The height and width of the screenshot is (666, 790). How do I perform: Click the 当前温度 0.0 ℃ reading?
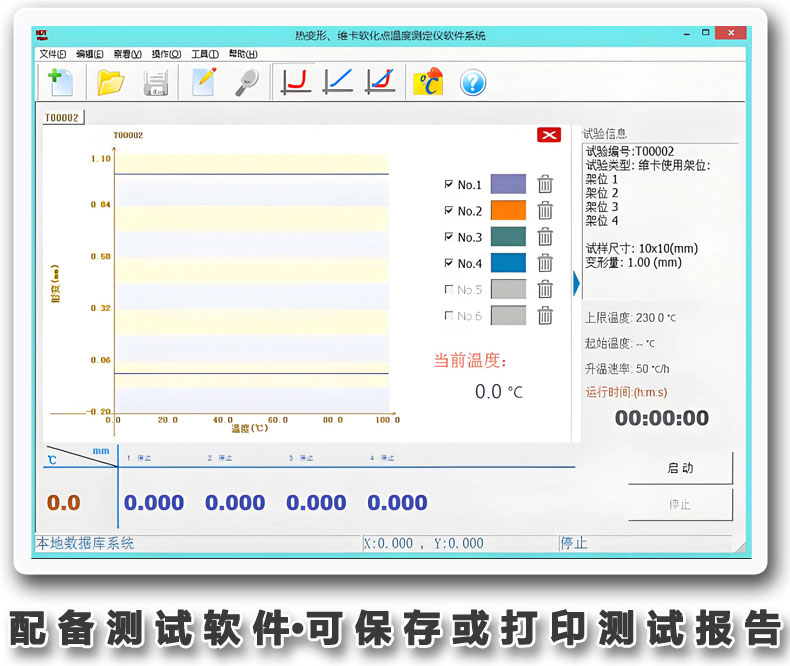pos(499,391)
